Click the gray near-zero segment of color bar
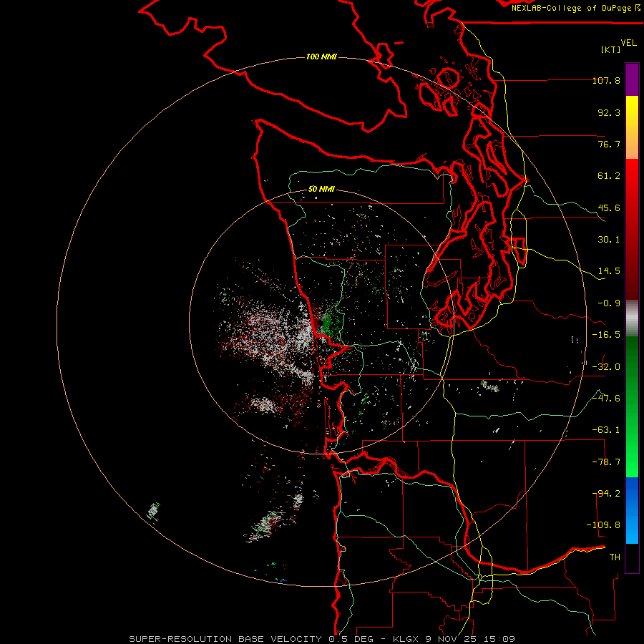 (632, 316)
